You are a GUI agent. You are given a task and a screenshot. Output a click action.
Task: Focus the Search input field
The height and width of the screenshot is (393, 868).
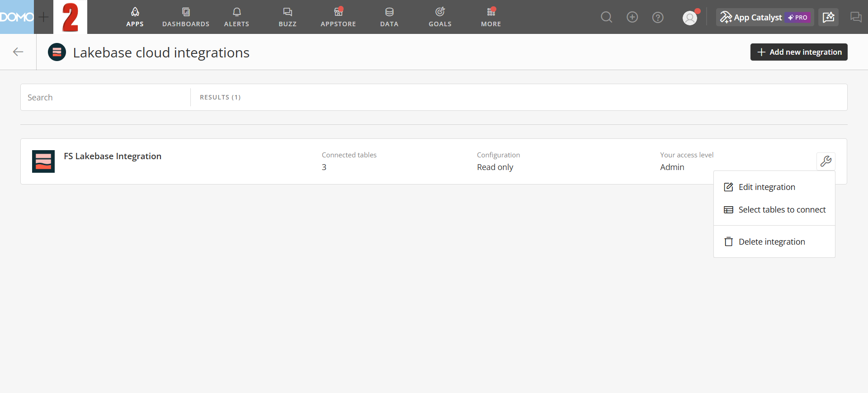(105, 97)
